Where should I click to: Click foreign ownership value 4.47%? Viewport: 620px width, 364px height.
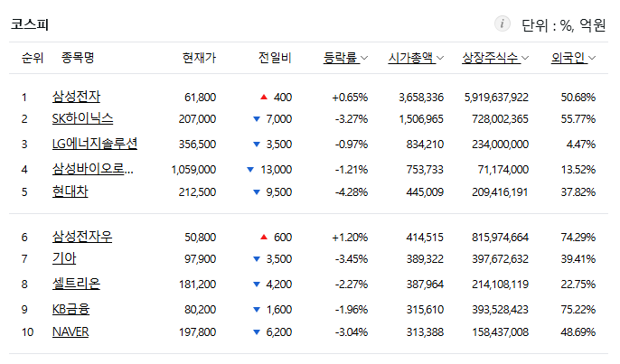pos(581,145)
